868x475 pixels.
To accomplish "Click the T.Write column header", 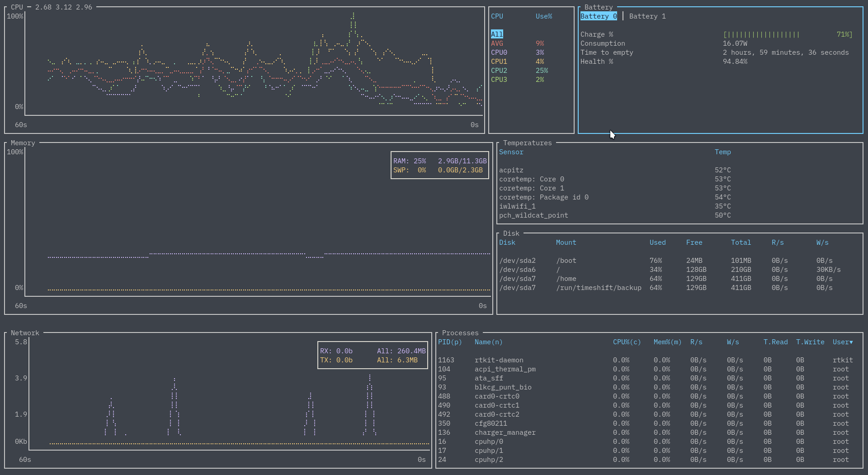I will (x=810, y=342).
